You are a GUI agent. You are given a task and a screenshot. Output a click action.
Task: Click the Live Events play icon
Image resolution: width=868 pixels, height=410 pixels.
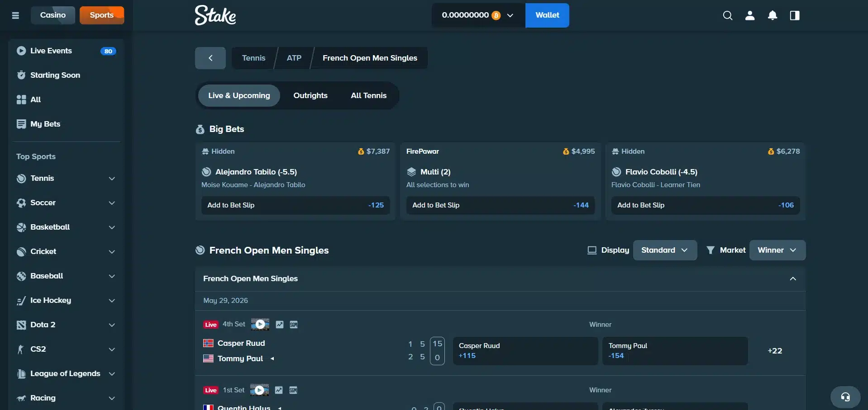(21, 51)
